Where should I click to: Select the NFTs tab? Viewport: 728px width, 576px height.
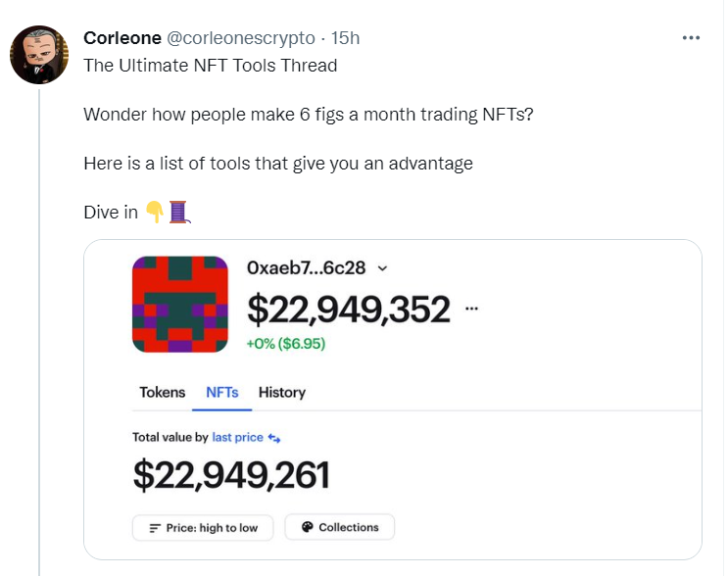point(221,392)
